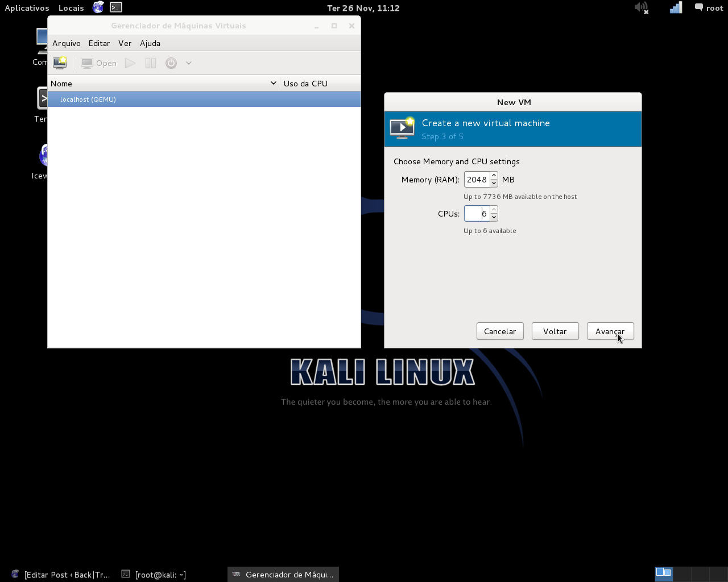Click the Computer desktop icon
The width and height of the screenshot is (728, 582).
40,47
